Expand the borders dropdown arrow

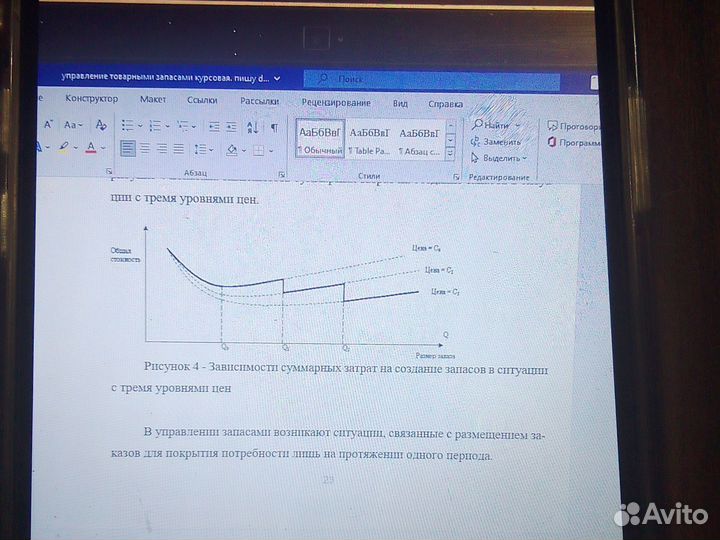pos(271,151)
